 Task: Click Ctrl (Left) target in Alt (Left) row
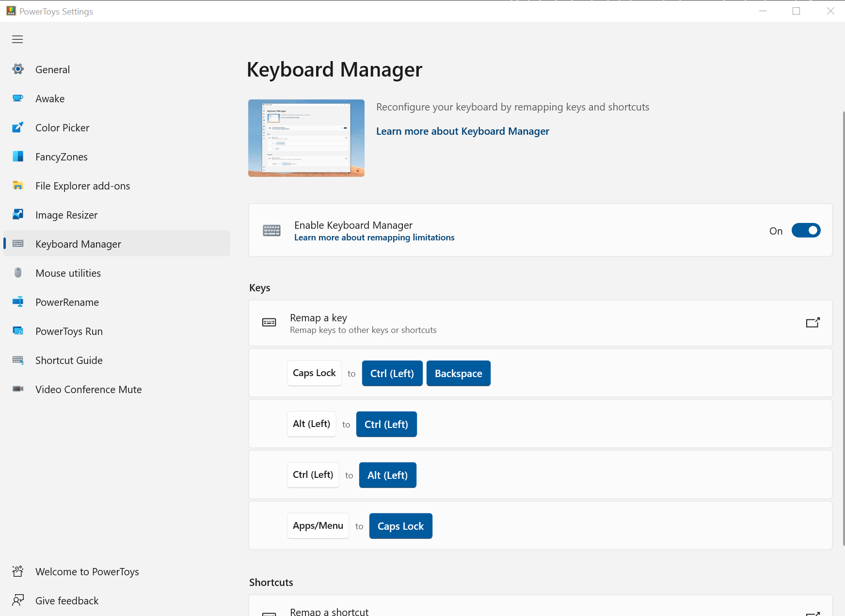point(386,424)
